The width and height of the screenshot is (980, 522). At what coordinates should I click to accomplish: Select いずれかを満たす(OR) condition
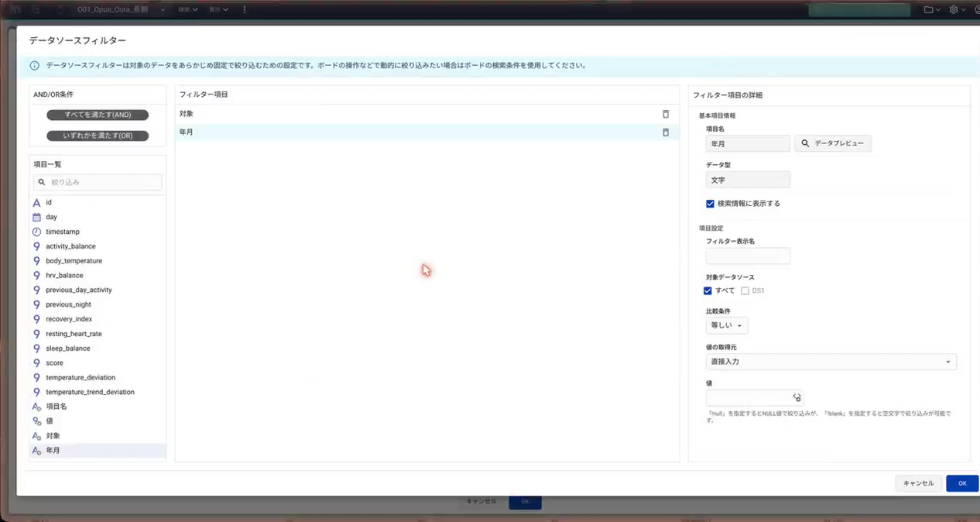98,136
